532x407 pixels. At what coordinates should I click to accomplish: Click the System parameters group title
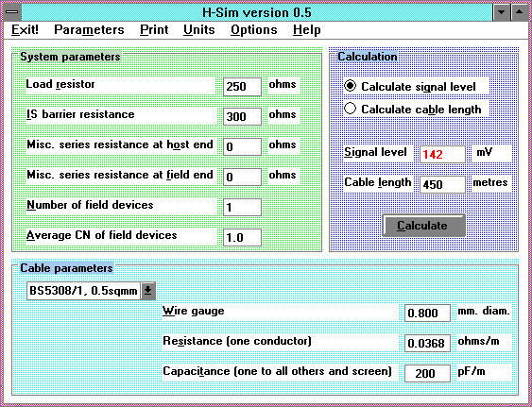(70, 57)
